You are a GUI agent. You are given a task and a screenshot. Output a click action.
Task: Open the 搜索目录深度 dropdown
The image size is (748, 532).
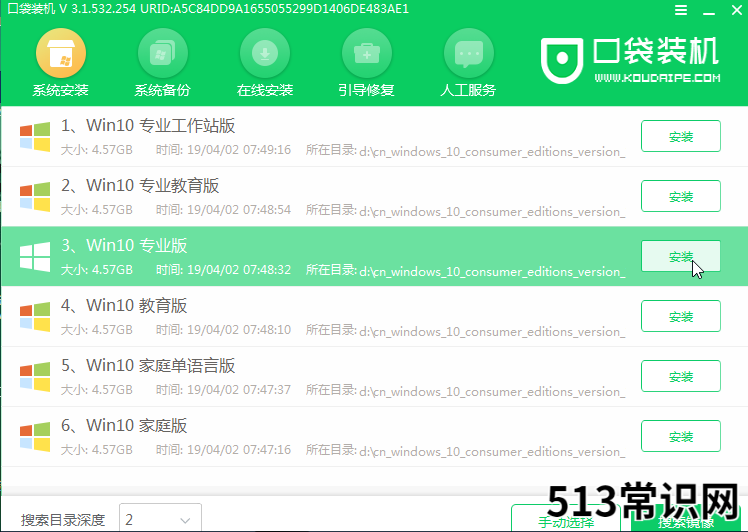click(x=160, y=518)
